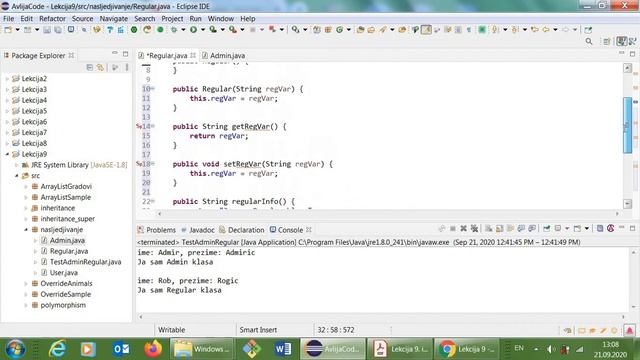640x360 pixels.
Task: Collapse the getRegVar method on line 14
Action: [153, 127]
